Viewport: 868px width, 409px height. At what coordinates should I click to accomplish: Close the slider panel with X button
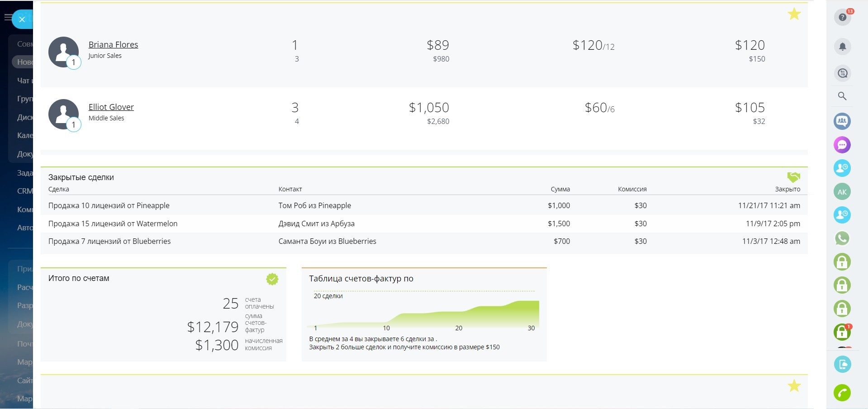coord(22,19)
